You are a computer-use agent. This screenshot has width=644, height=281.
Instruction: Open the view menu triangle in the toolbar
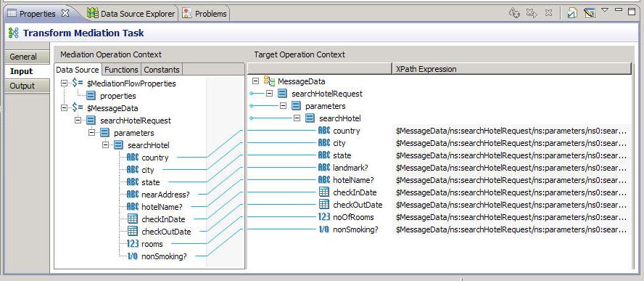pos(605,10)
